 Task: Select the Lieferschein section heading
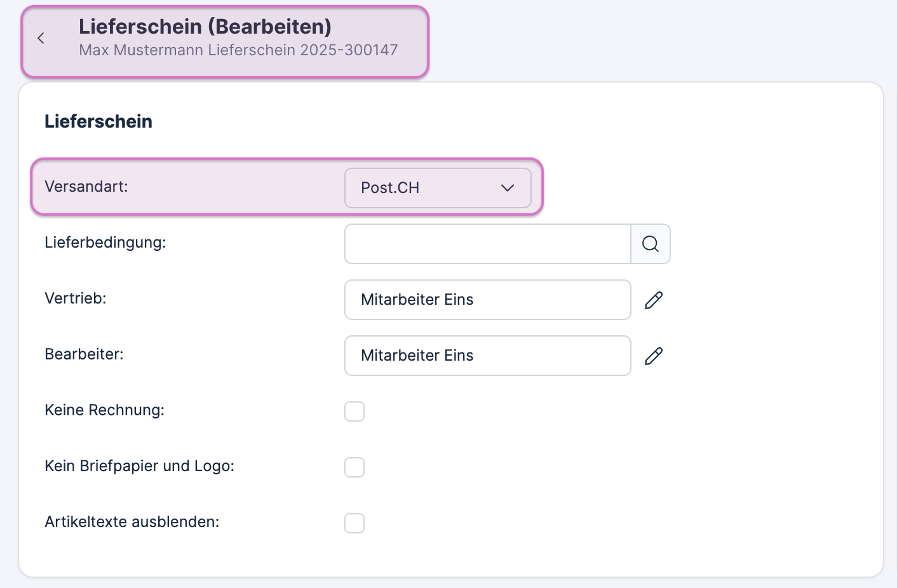[x=98, y=121]
